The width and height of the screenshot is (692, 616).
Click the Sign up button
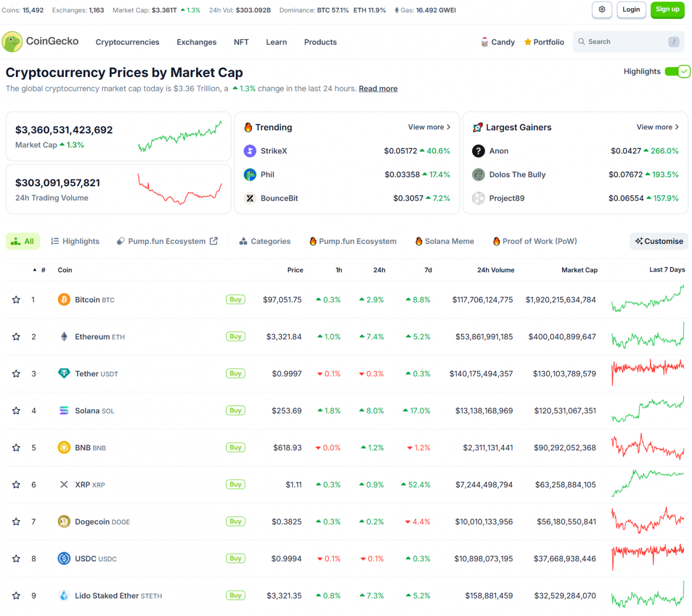[x=667, y=10]
